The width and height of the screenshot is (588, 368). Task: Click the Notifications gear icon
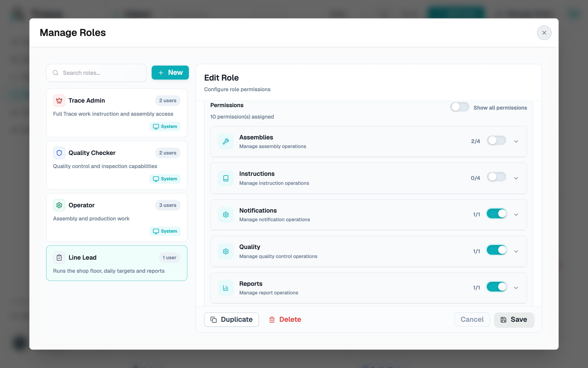[x=226, y=215]
